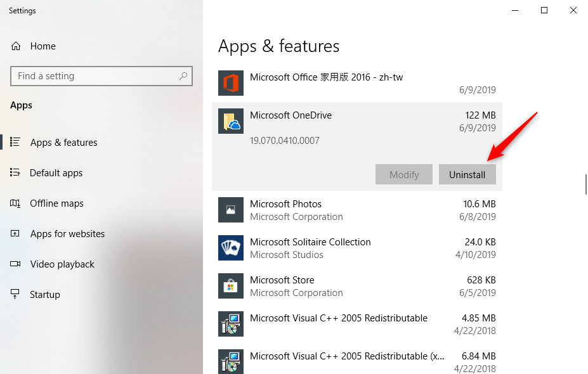Click the Solitaire Collection cards icon
This screenshot has height=374, width=588.
tap(231, 248)
